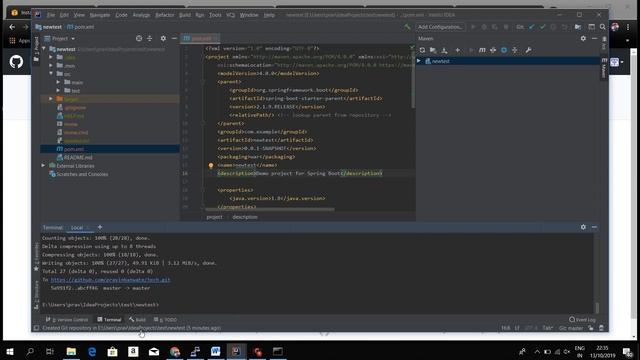The width and height of the screenshot is (640, 360).
Task: Open github.com repository link in terminal
Action: (x=110, y=280)
